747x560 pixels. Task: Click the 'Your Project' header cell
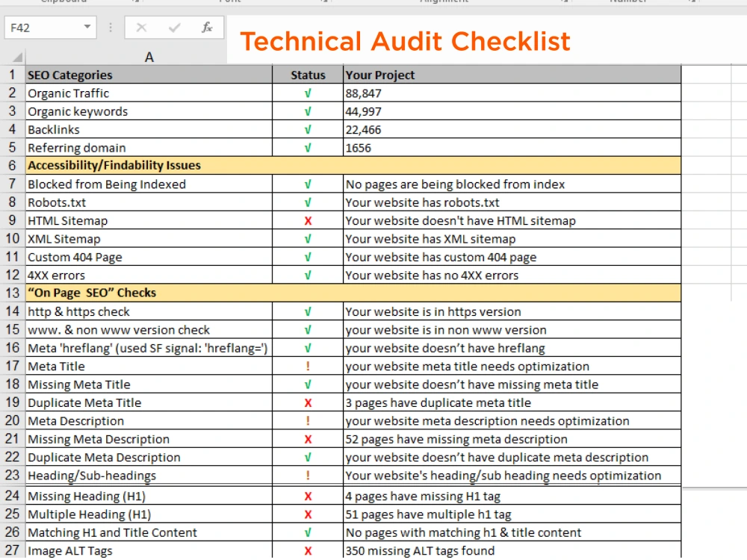coord(512,75)
